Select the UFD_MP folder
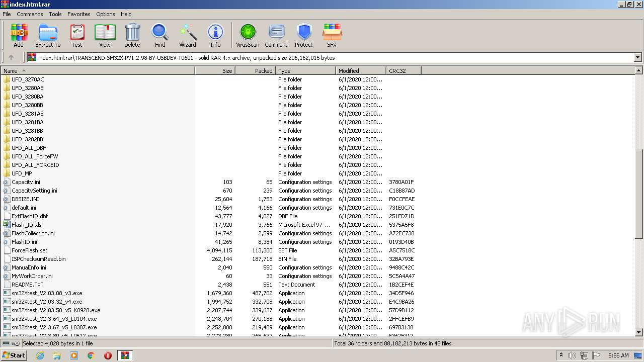Image resolution: width=644 pixels, height=362 pixels. tap(22, 173)
